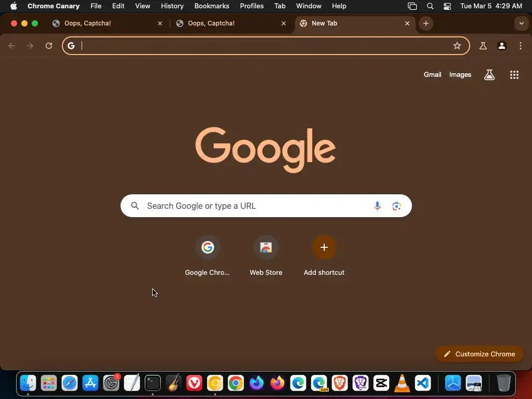532x399 pixels.
Task: Open Search Labs flask icon beside Images
Action: pos(489,75)
